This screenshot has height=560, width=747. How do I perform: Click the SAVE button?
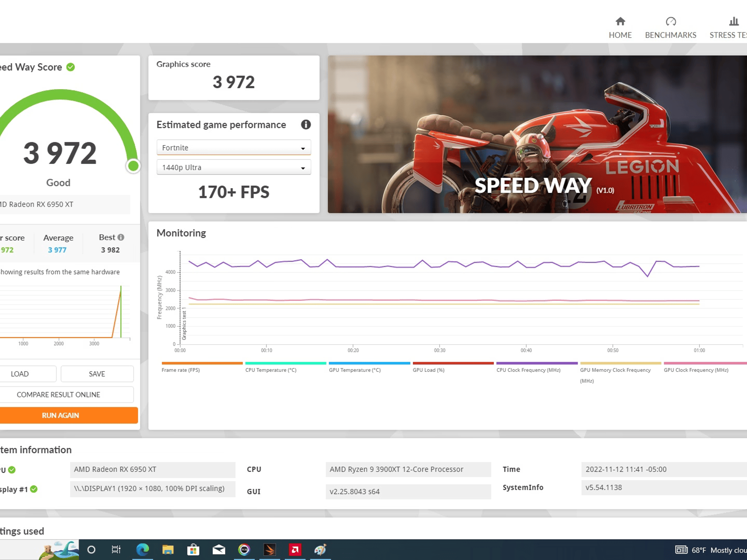(97, 374)
